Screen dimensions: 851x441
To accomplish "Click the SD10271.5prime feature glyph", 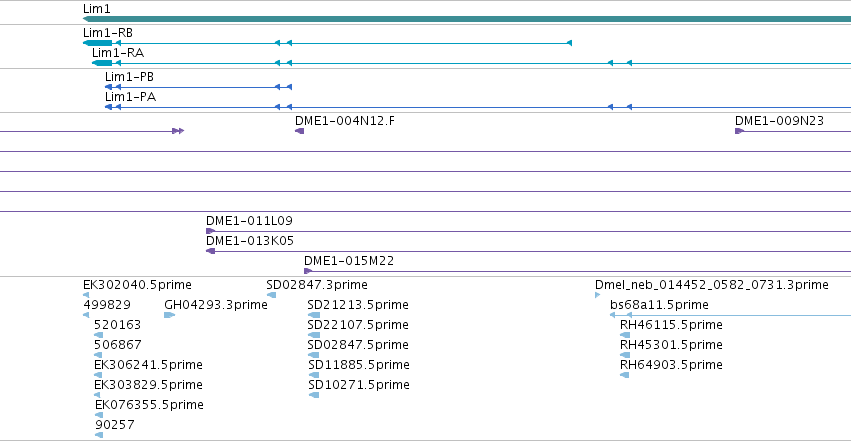I will pyautogui.click(x=314, y=395).
